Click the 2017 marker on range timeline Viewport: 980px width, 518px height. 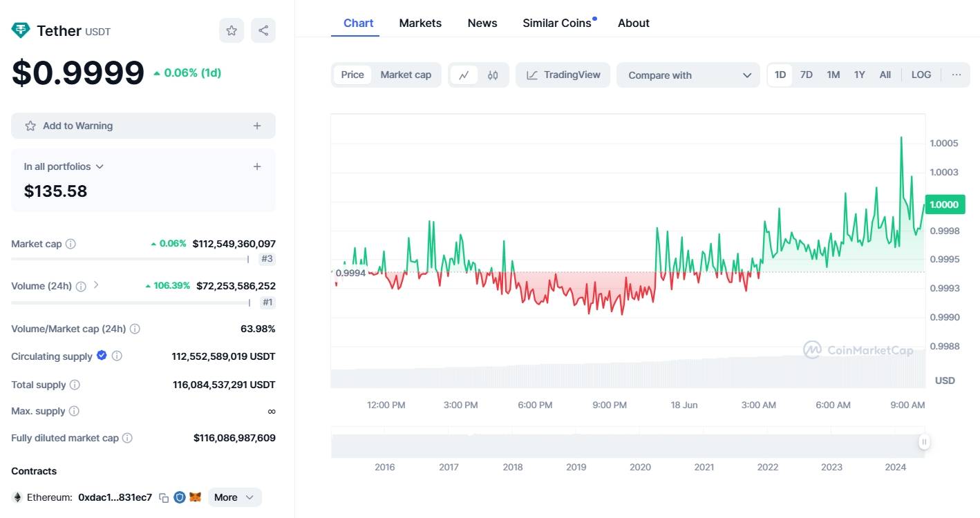pyautogui.click(x=449, y=467)
